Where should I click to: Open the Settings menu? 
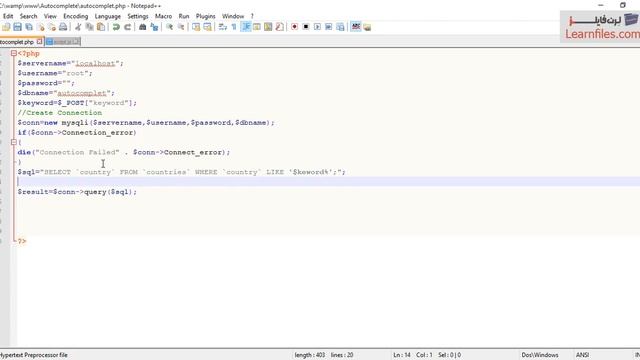pyautogui.click(x=138, y=16)
